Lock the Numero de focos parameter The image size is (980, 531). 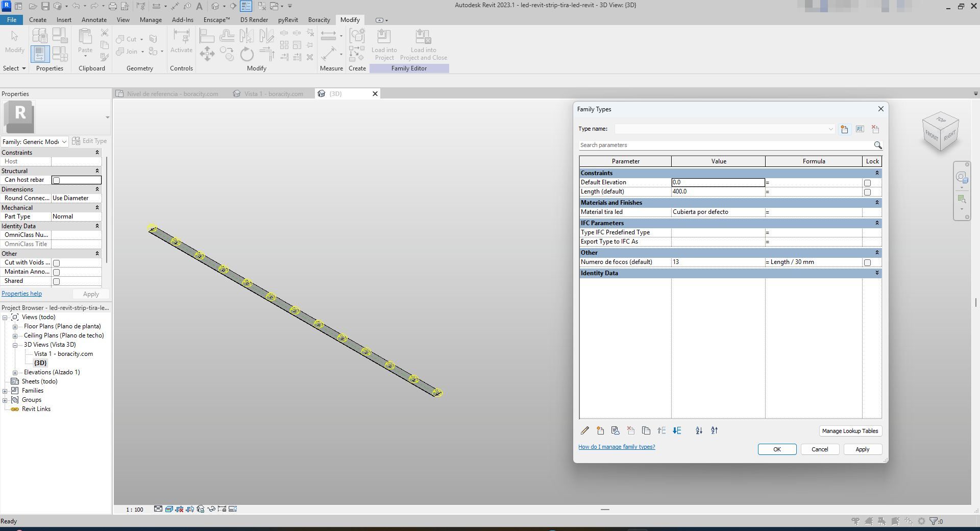click(x=867, y=262)
